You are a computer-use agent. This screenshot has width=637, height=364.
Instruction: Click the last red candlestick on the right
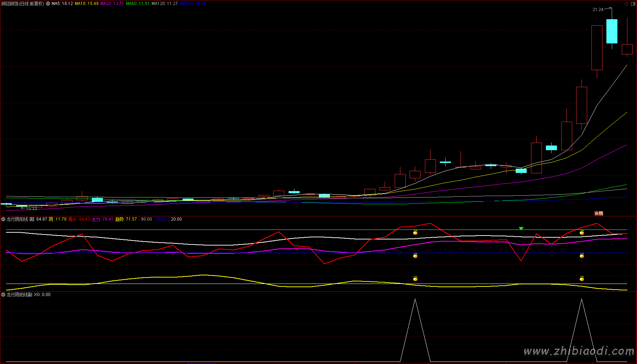tap(627, 49)
